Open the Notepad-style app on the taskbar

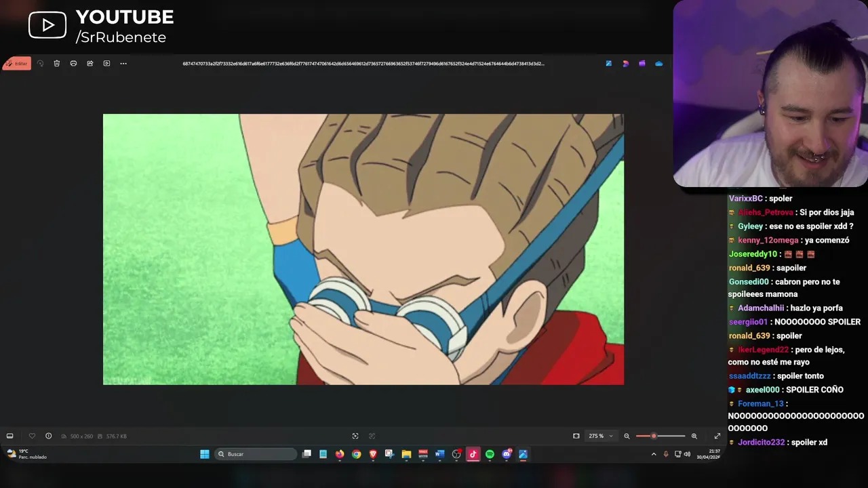click(323, 454)
